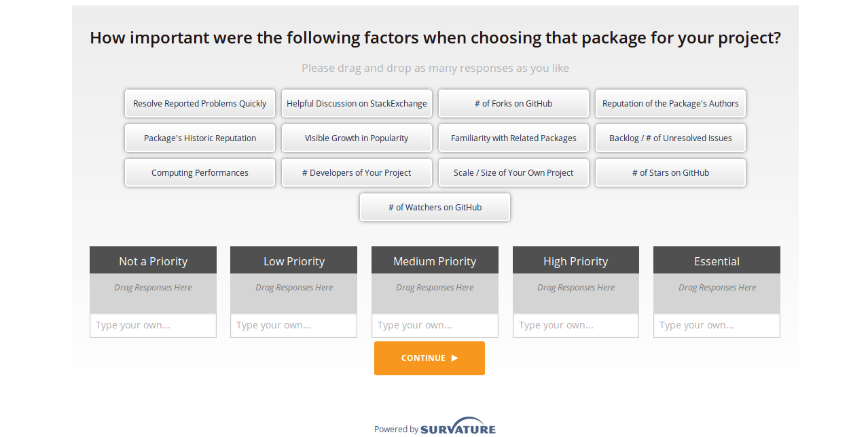Viewport: 868px width, 437px height.
Task: Focus the Medium Priority custom input
Action: coord(435,326)
